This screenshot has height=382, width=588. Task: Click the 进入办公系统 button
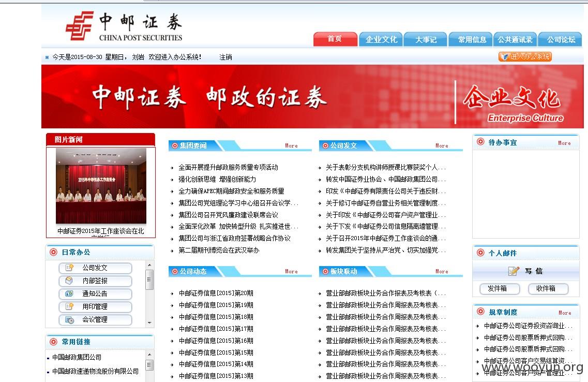pyautogui.click(x=525, y=56)
